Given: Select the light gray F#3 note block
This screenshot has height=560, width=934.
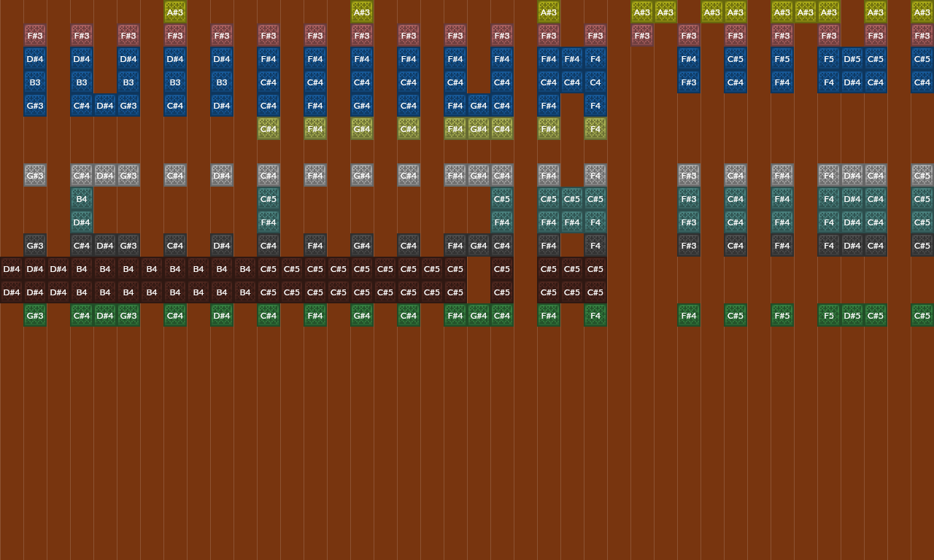Looking at the screenshot, I should pyautogui.click(x=689, y=176).
